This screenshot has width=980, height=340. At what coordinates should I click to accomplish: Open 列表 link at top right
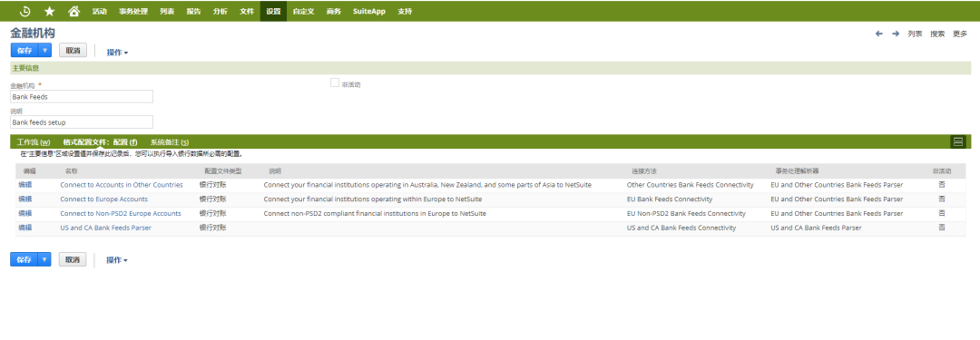915,34
